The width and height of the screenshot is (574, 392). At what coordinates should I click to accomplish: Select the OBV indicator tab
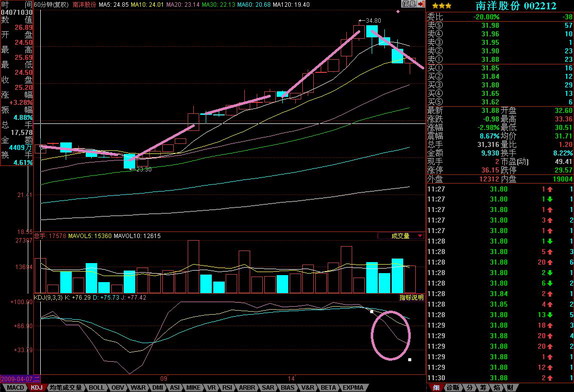(118, 387)
